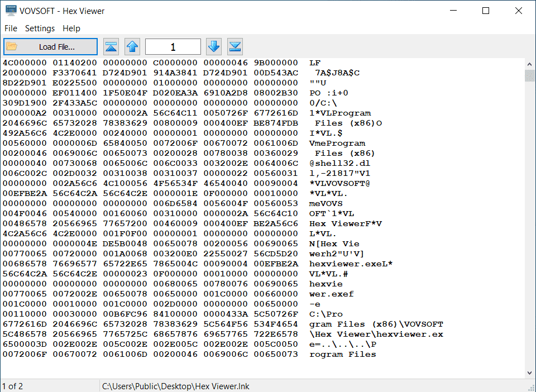Open the Settings menu
Viewport: 536px width, 392px height.
pos(40,28)
